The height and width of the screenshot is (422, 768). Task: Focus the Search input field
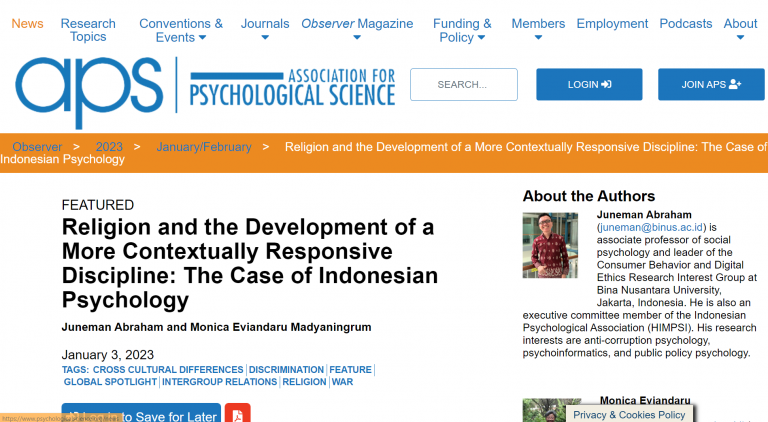tap(464, 85)
